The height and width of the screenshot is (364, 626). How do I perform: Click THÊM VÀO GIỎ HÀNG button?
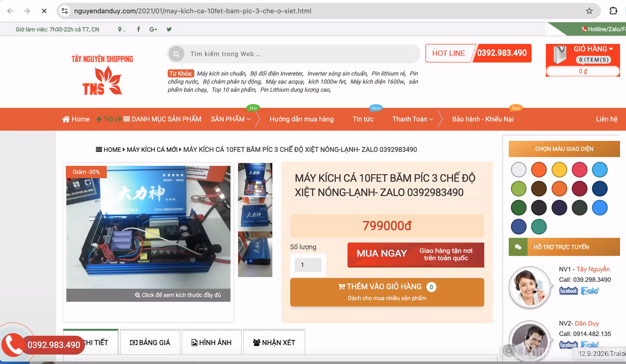(387, 292)
